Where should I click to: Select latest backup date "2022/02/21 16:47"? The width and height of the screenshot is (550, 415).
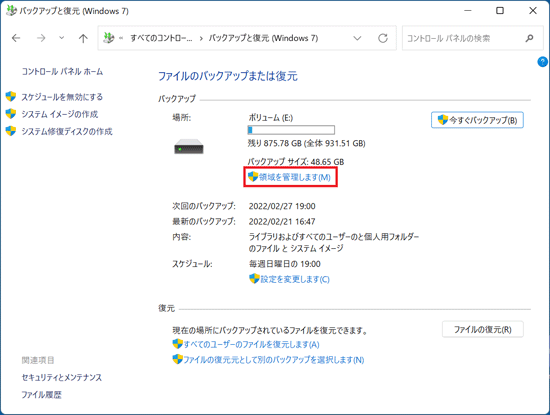[282, 221]
